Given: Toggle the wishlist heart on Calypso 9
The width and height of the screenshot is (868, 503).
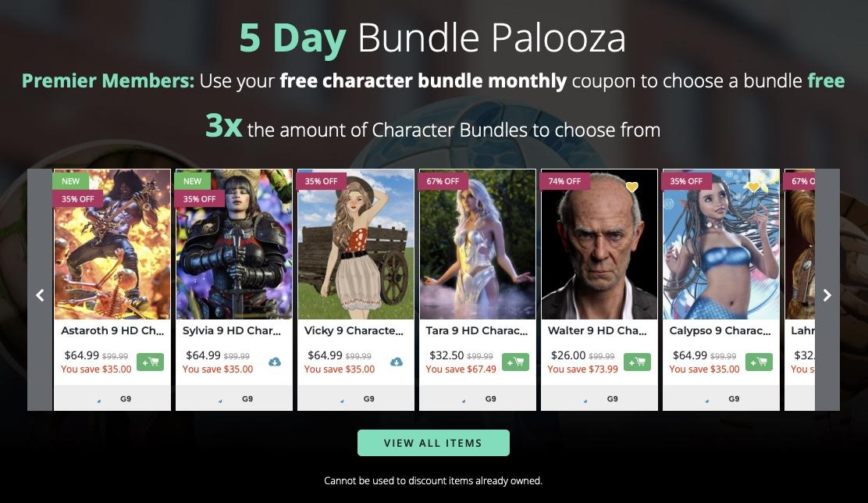Looking at the screenshot, I should tap(753, 187).
